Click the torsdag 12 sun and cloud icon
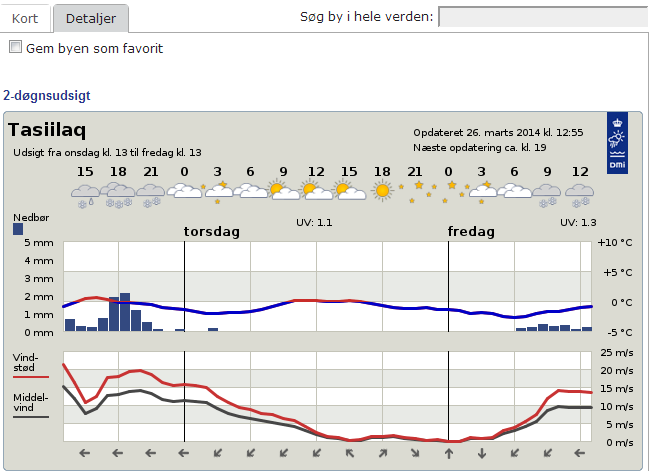Image resolution: width=649 pixels, height=471 pixels. [317, 190]
